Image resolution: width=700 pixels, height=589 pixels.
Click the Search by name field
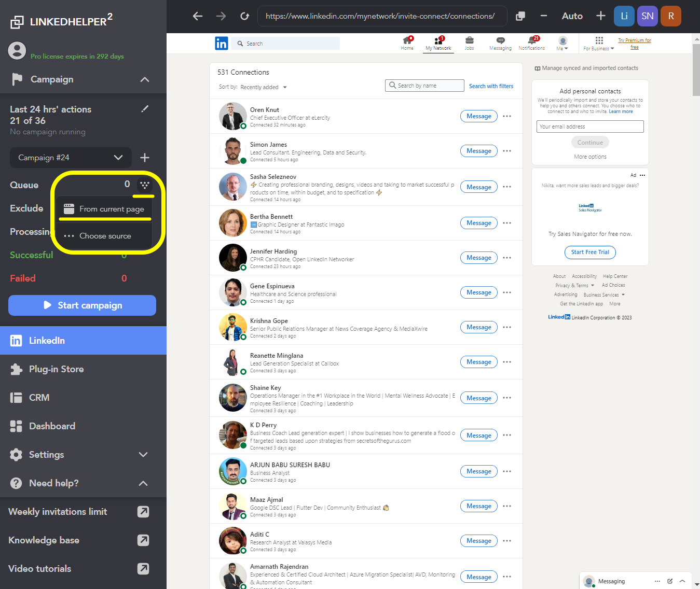(x=424, y=86)
